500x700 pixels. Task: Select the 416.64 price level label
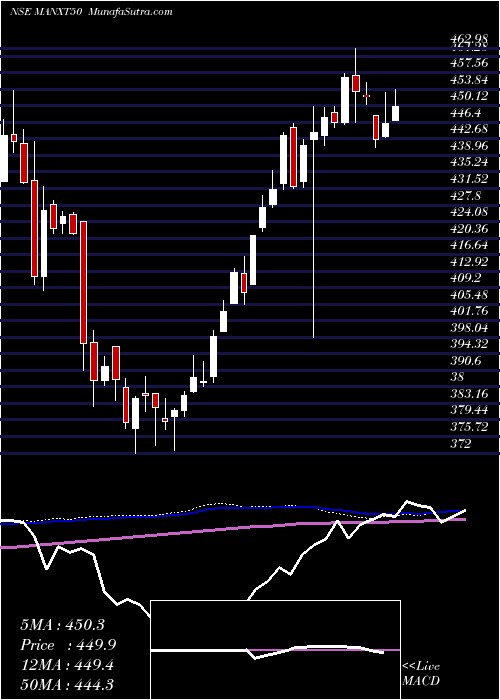468,245
